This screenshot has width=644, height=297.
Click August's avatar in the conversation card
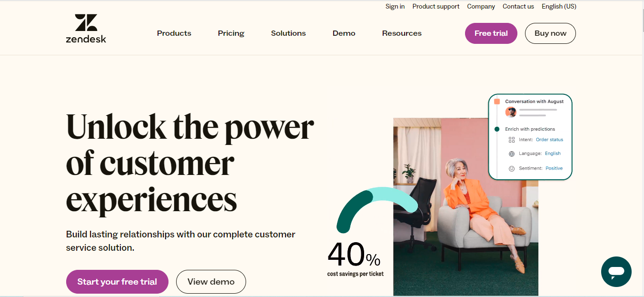tap(511, 112)
